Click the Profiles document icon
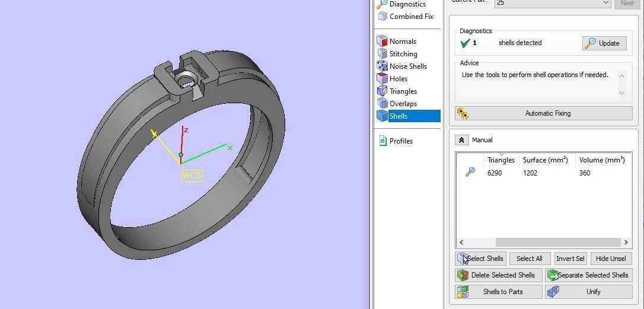 (x=383, y=141)
